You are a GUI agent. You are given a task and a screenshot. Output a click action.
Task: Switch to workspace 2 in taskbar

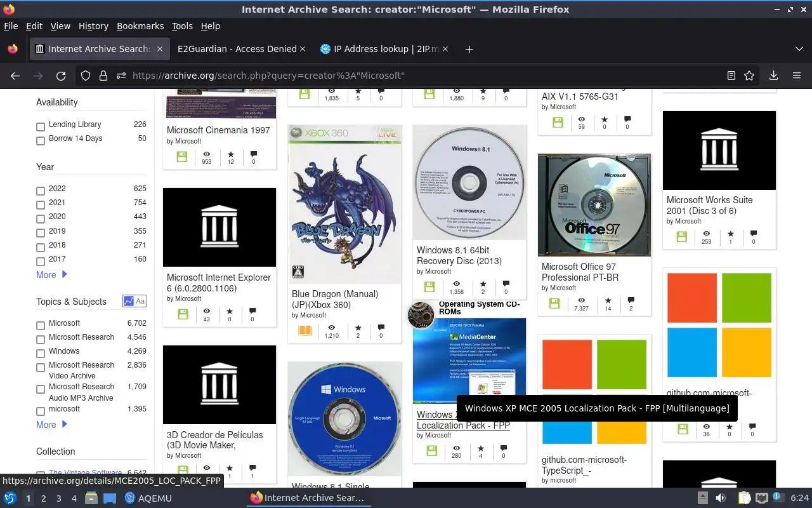[44, 498]
